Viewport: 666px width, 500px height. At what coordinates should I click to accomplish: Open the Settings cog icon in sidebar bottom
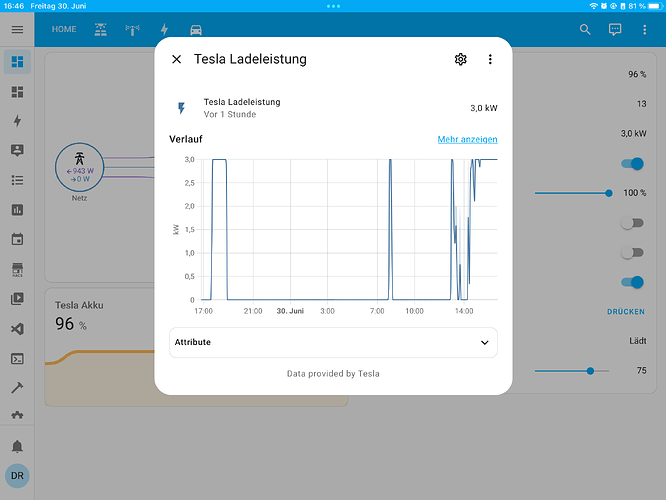(17, 415)
